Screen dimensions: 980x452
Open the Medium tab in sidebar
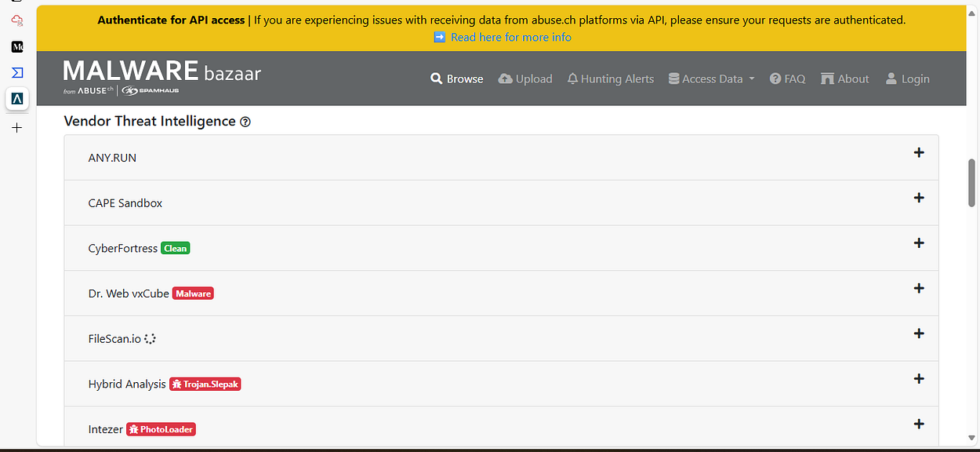tap(17, 46)
